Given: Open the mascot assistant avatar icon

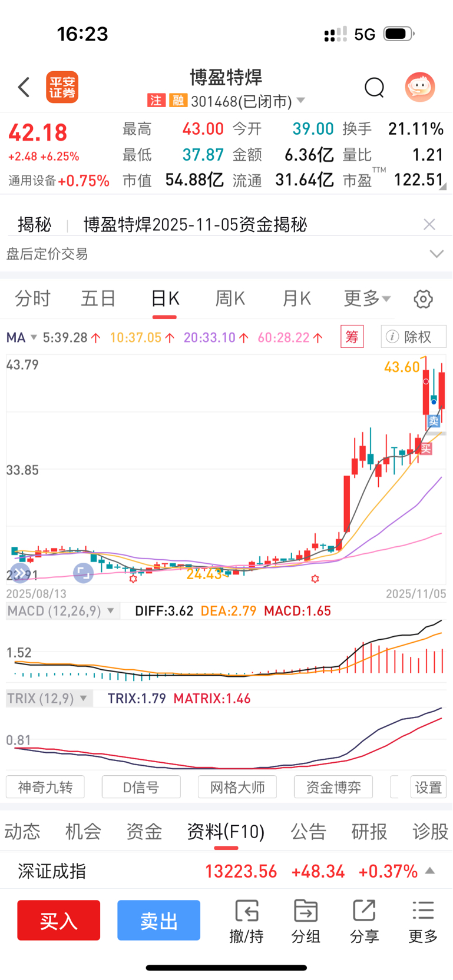Looking at the screenshot, I should click(x=420, y=87).
